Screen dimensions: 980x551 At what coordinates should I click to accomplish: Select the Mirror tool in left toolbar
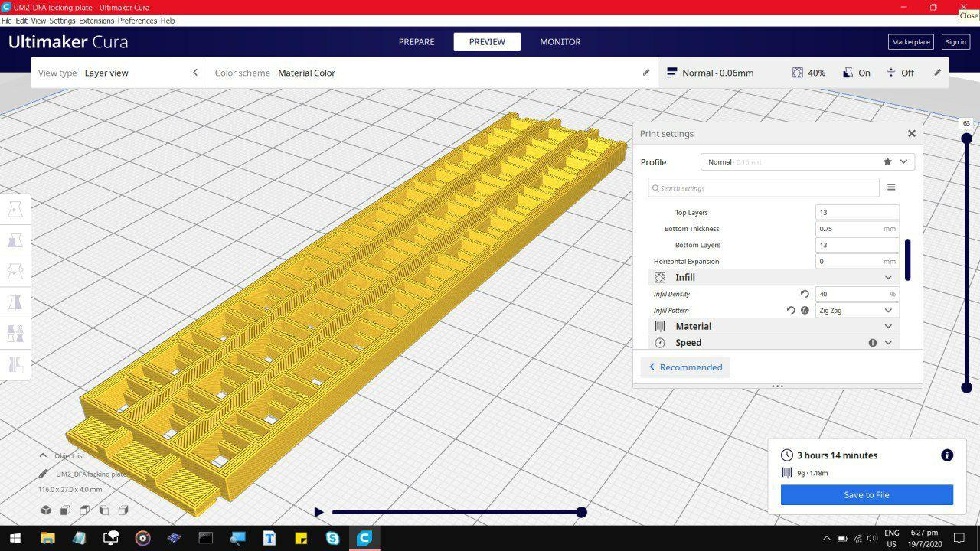point(15,303)
